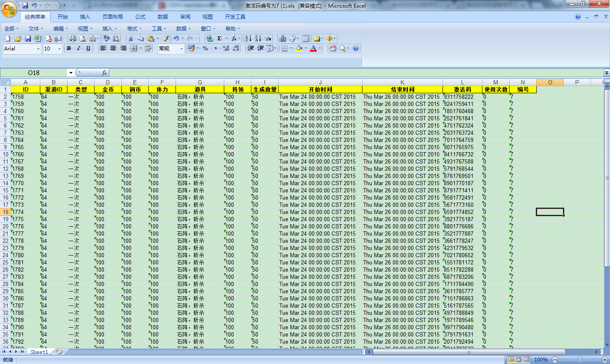Save the workbook using the floppy disk toolbar icon
The image size is (610, 364).
(x=28, y=39)
